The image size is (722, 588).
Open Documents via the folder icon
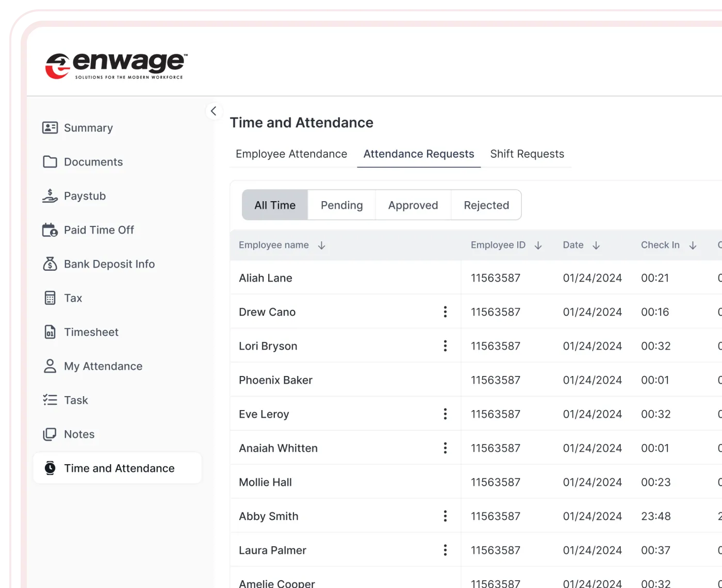click(50, 162)
